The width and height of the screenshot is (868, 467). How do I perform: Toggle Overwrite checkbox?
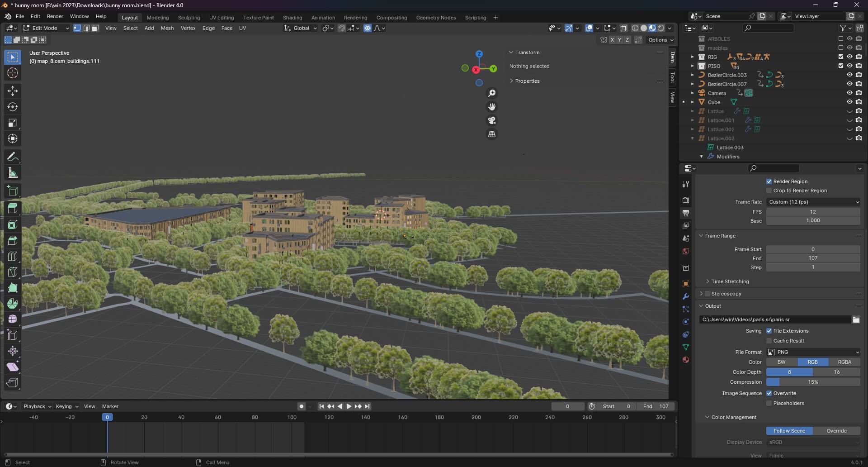click(769, 393)
